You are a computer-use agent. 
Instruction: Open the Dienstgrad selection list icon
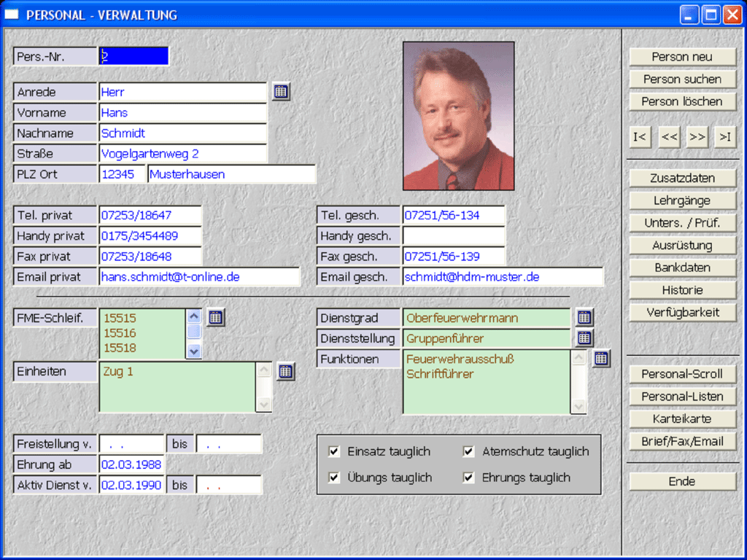584,317
